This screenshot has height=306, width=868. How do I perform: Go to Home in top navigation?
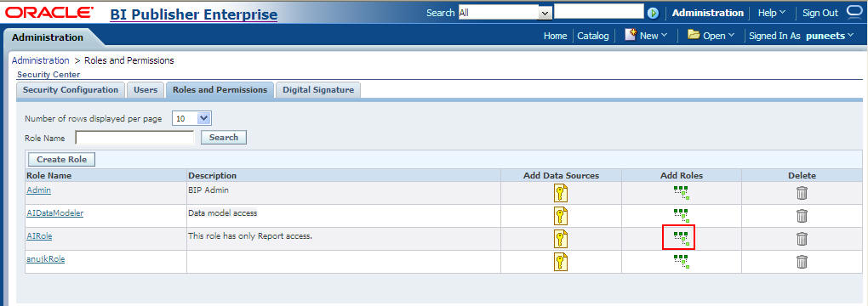[555, 36]
